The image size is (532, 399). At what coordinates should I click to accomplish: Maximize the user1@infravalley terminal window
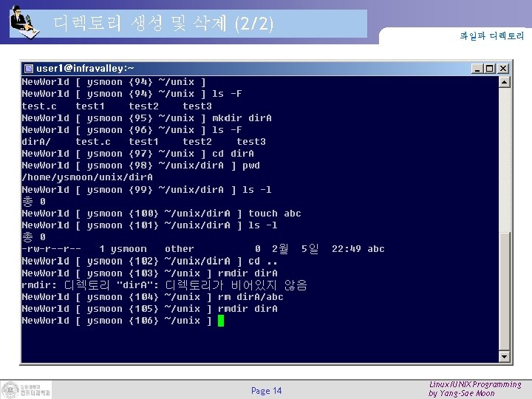(490, 69)
